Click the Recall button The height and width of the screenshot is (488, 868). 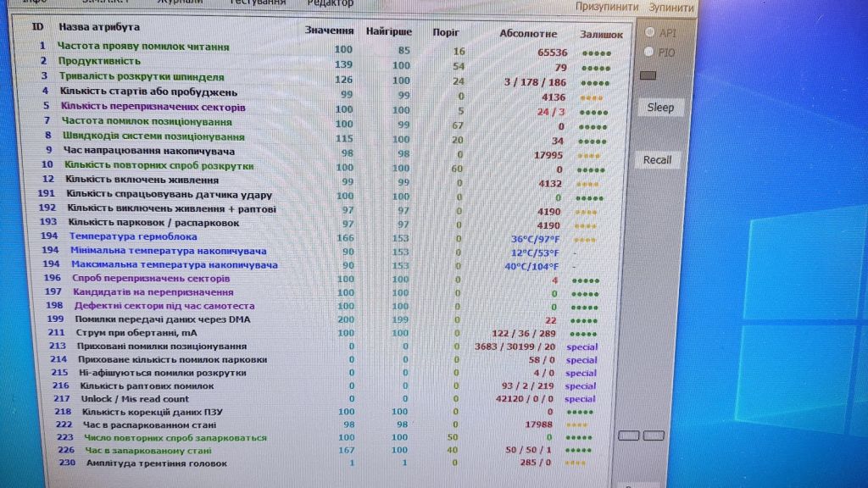(657, 160)
